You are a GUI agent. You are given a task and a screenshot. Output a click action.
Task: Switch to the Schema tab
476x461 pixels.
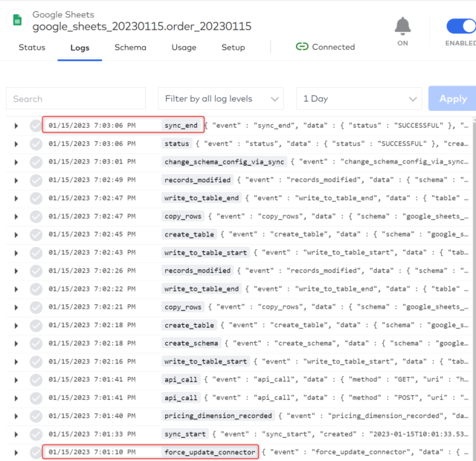(x=130, y=48)
